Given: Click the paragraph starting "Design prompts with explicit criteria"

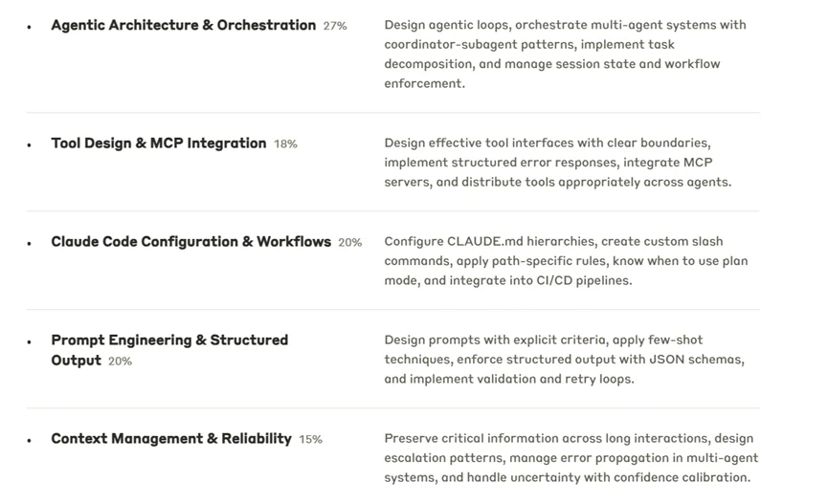Looking at the screenshot, I should 564,360.
